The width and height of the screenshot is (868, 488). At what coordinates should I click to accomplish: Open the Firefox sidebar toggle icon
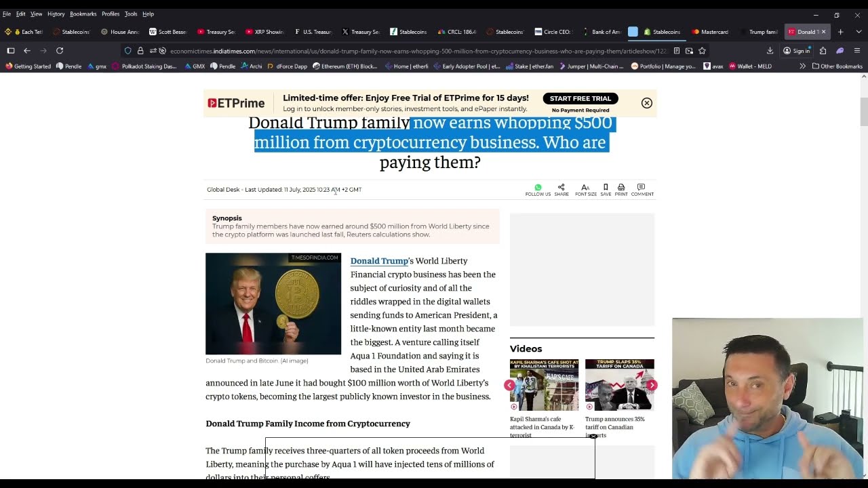point(11,51)
